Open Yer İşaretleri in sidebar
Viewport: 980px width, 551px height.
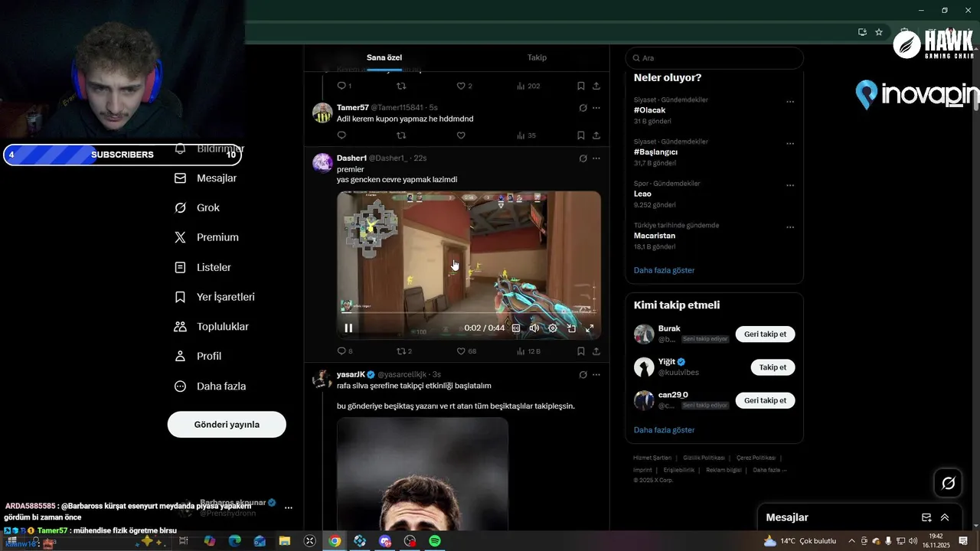(x=215, y=297)
